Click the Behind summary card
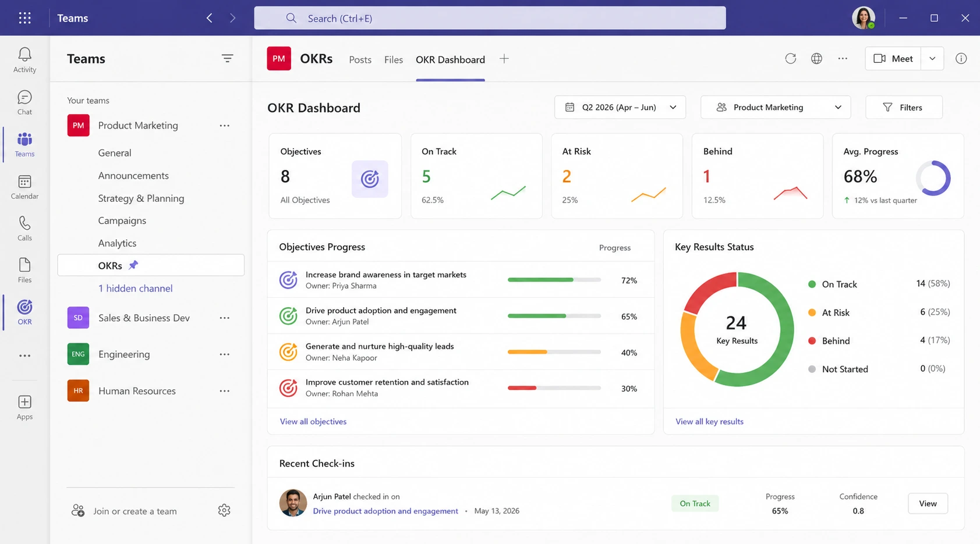Image resolution: width=980 pixels, height=544 pixels. [757, 176]
